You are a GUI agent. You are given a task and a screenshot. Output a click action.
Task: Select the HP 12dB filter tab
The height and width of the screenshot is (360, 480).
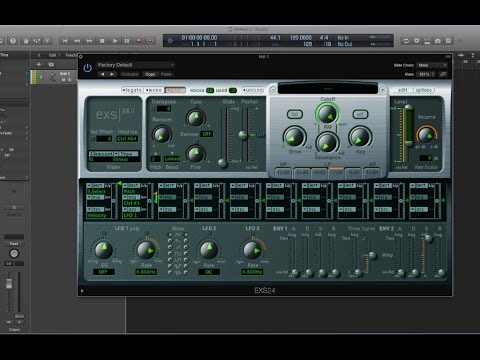coord(283,172)
